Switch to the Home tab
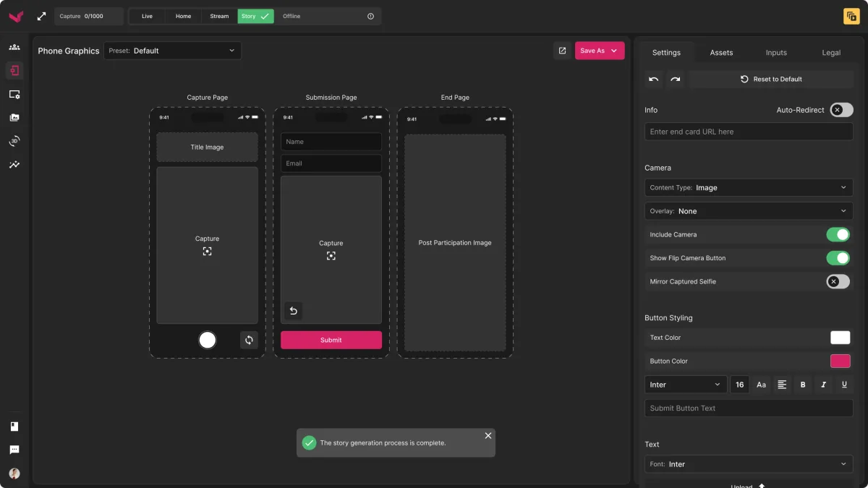 coord(184,16)
